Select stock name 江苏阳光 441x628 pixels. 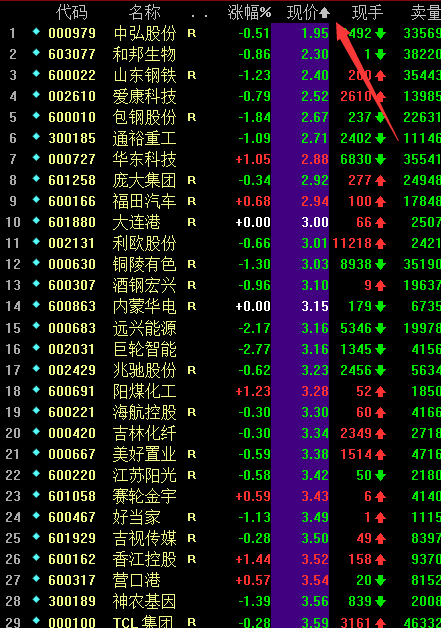click(x=144, y=475)
